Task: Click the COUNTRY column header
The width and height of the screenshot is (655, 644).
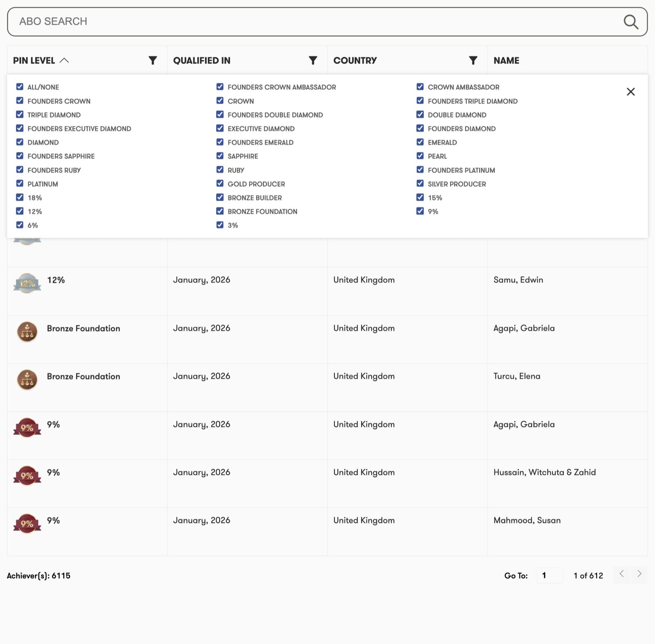Action: click(x=355, y=61)
